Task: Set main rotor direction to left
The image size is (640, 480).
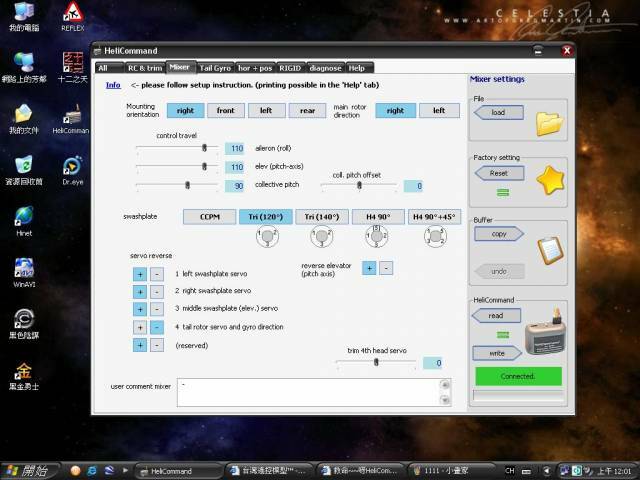Action: (438, 111)
